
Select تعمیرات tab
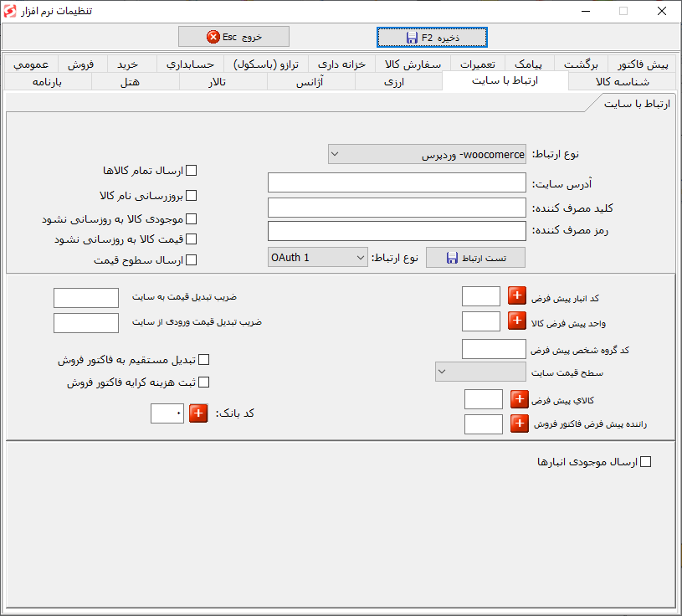coord(478,64)
